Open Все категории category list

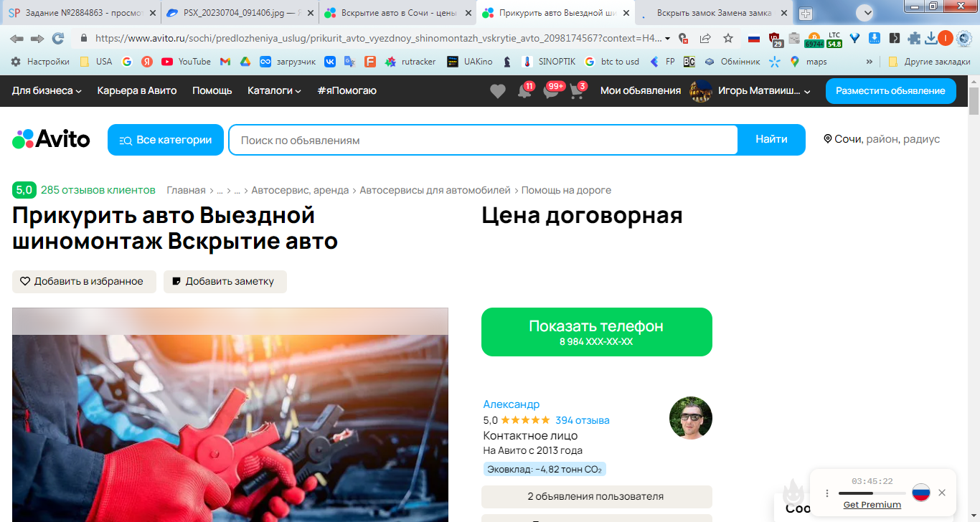[166, 140]
